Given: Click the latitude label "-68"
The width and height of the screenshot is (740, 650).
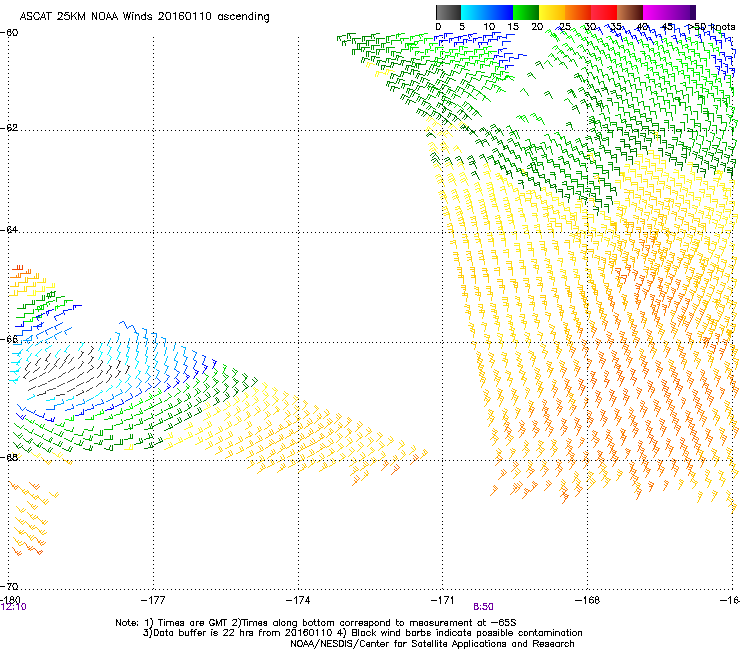Looking at the screenshot, I should tap(9, 457).
